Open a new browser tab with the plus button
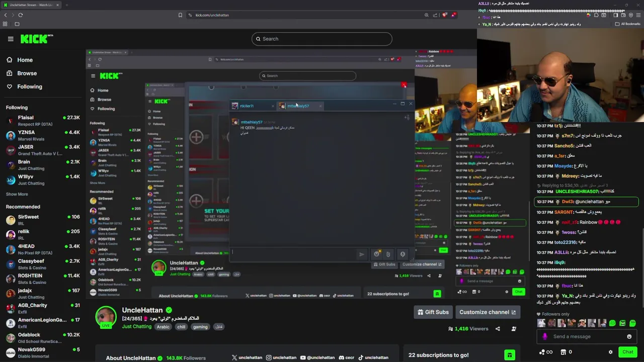 click(x=66, y=5)
